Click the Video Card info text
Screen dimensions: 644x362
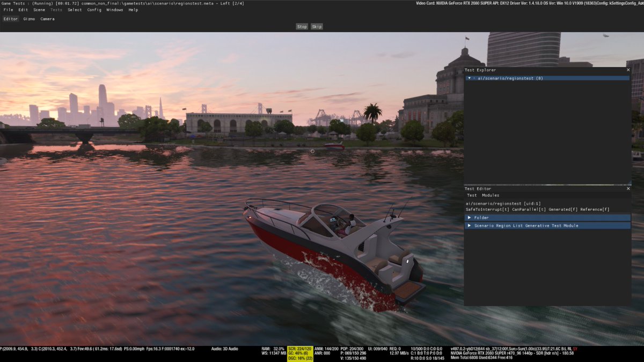point(530,4)
